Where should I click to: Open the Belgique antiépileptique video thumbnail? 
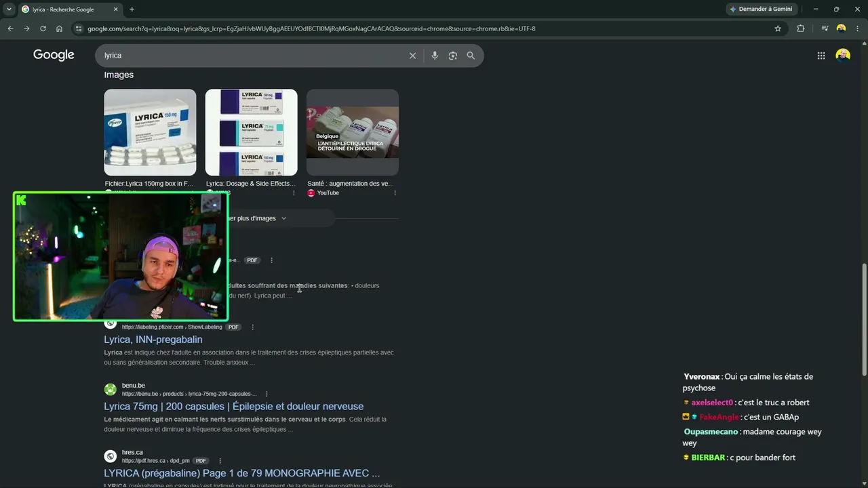[x=353, y=132]
